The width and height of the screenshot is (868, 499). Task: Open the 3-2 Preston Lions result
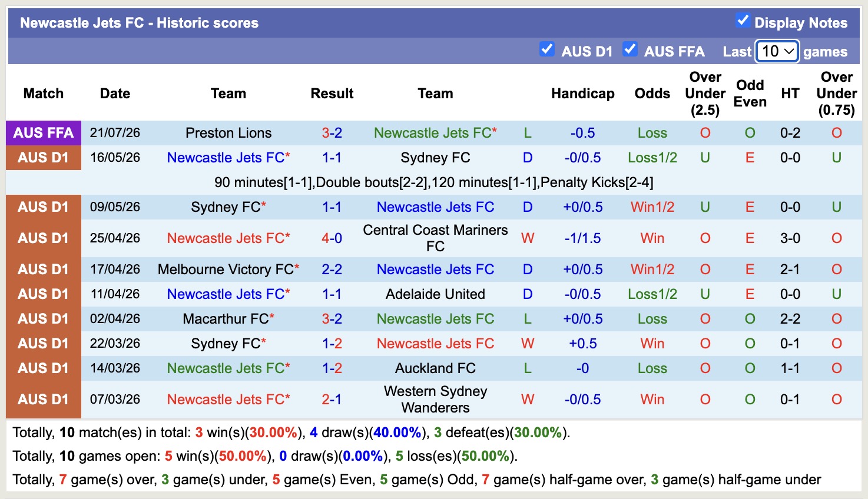[x=332, y=133]
